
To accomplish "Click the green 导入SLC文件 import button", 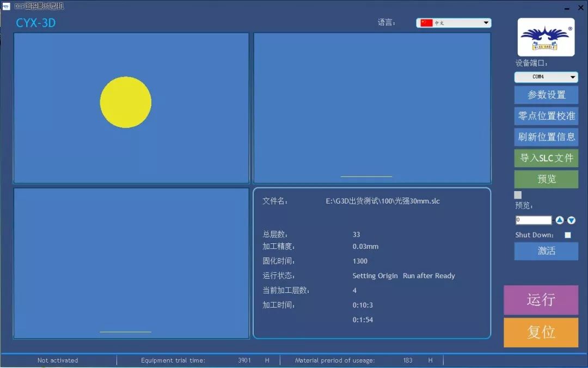I will [x=546, y=158].
